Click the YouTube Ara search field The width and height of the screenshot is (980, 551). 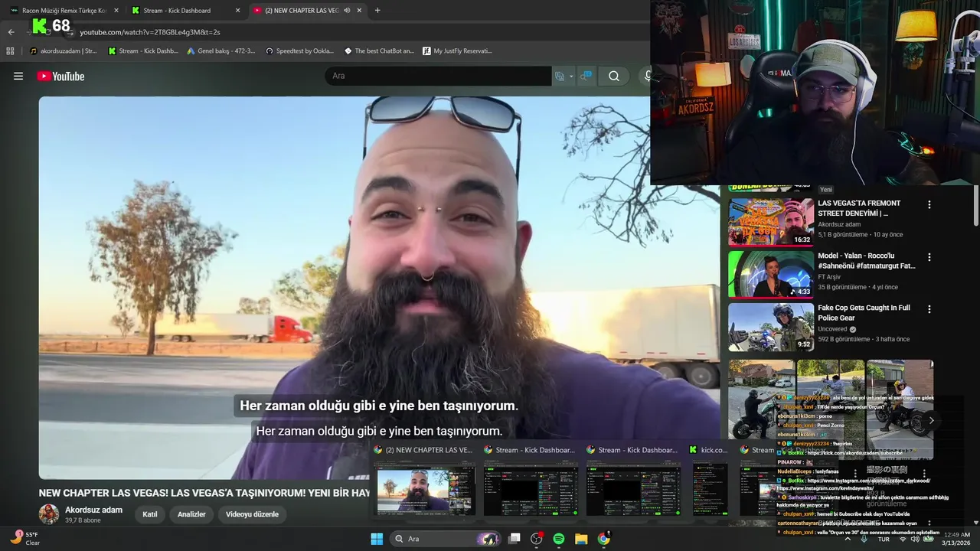click(x=438, y=76)
